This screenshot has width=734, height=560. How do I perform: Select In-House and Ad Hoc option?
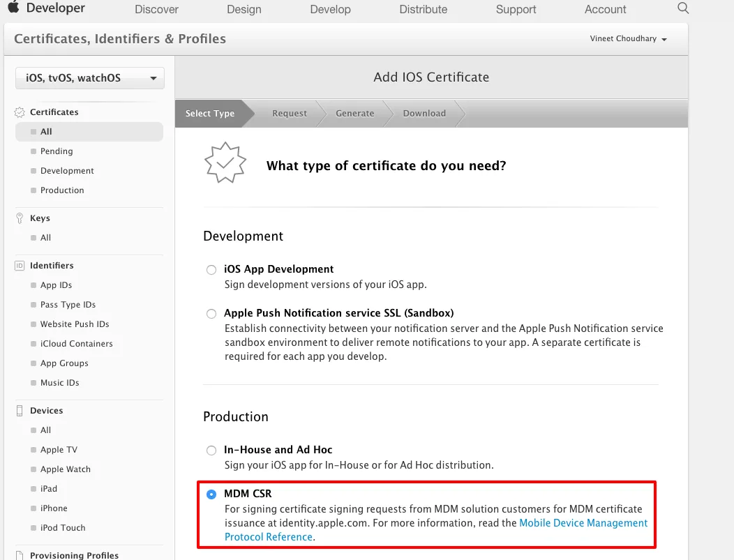point(211,451)
